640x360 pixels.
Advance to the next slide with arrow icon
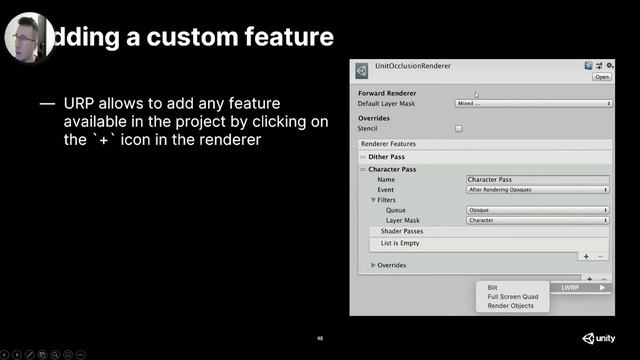click(x=17, y=355)
